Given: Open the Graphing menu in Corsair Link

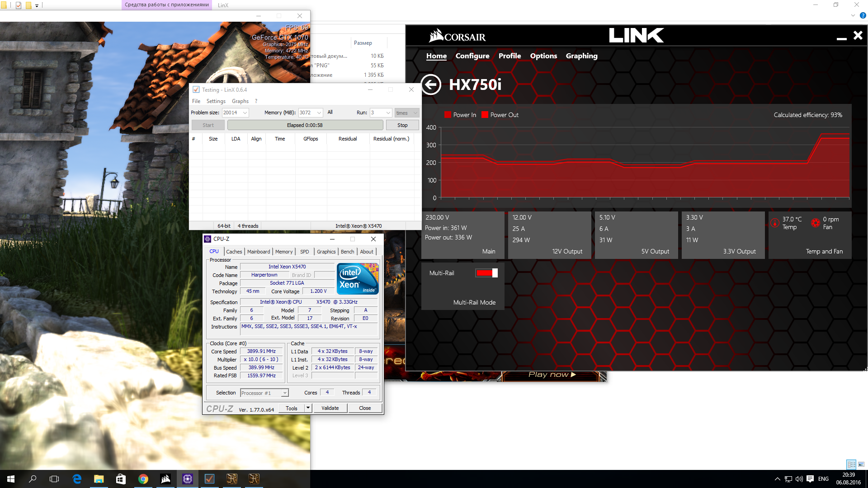Looking at the screenshot, I should 581,56.
